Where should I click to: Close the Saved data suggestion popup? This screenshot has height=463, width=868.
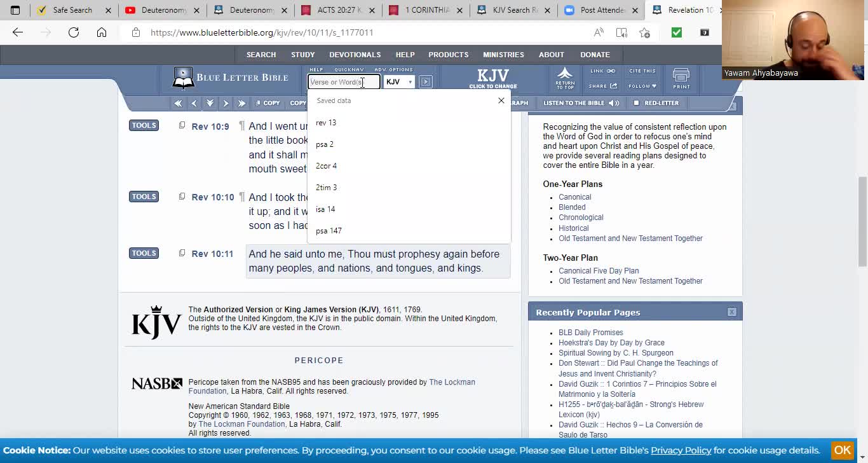pyautogui.click(x=501, y=100)
